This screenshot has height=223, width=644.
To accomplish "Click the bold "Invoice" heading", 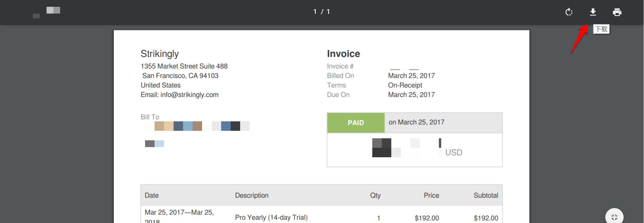I will (343, 54).
